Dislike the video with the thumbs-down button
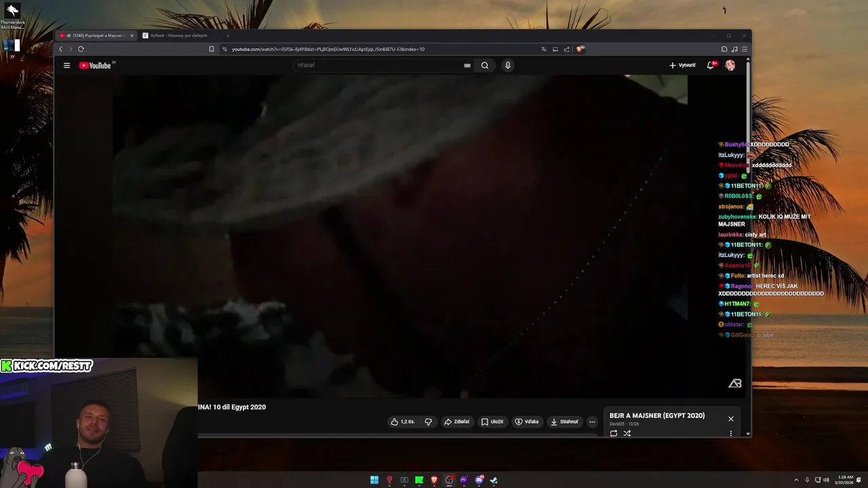Image resolution: width=868 pixels, height=488 pixels. point(428,422)
